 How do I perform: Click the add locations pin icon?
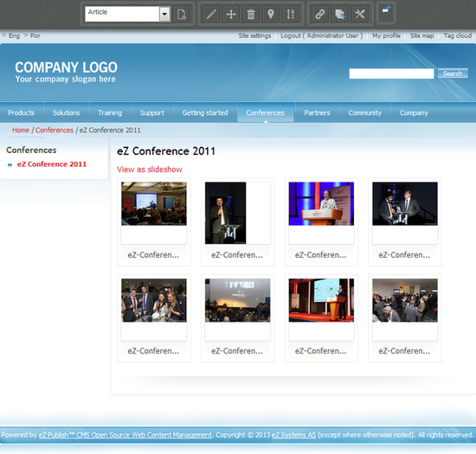click(x=271, y=14)
